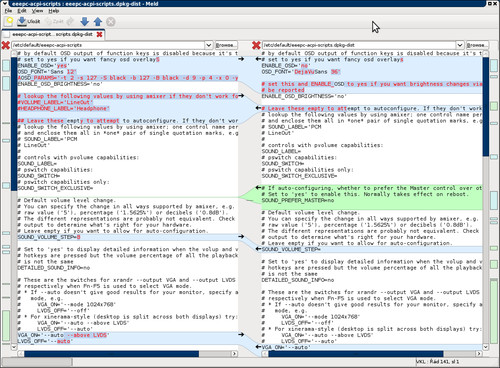Image resolution: width=500 pixels, height=368 pixels.
Task: Click right pane vertical scrollbar thumb
Action: [486, 107]
